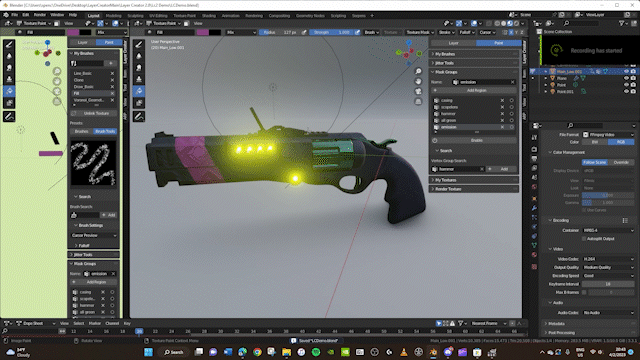Click the viewport zoom magnifier icon
Image resolution: width=640 pixels, height=360 pixels.
tap(418, 71)
